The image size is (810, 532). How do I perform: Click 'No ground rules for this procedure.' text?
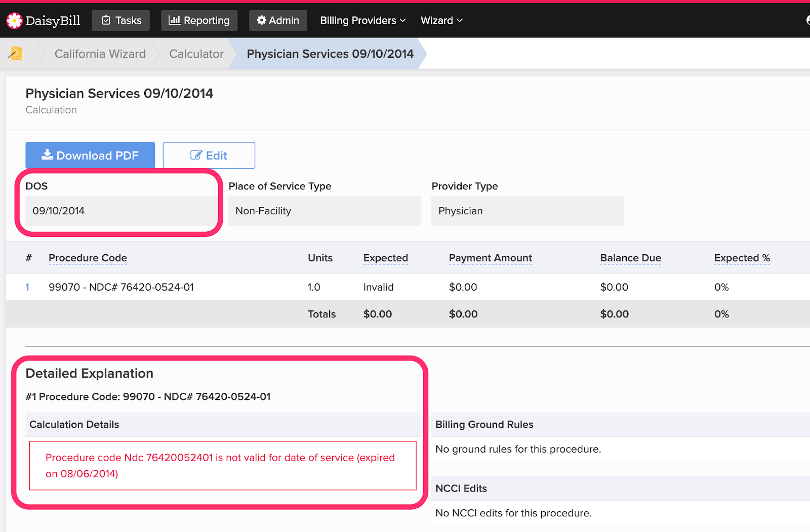(x=518, y=449)
